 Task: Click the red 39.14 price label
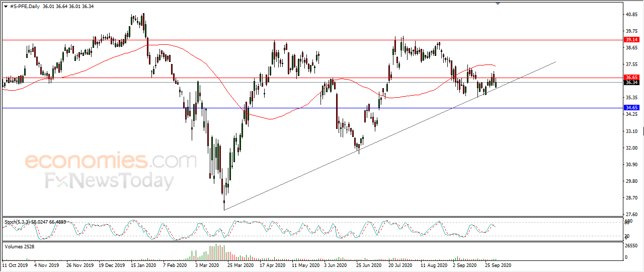pos(631,39)
